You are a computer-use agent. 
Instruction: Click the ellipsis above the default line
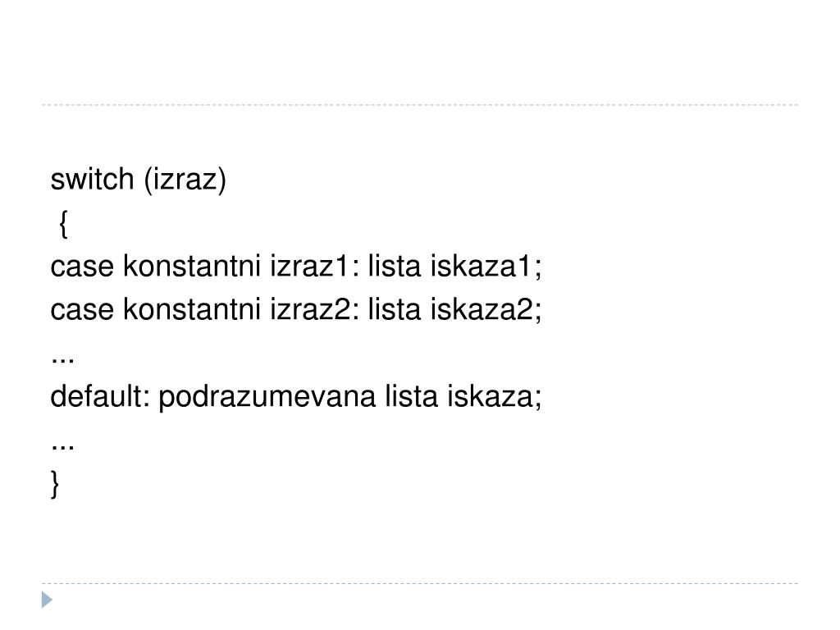tap(62, 361)
